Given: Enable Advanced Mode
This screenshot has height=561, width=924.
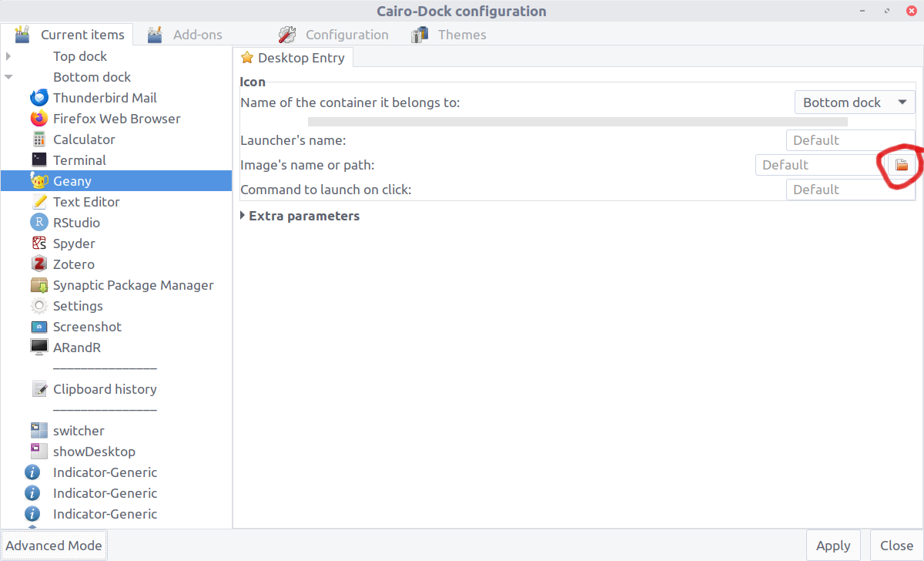Looking at the screenshot, I should tap(54, 545).
